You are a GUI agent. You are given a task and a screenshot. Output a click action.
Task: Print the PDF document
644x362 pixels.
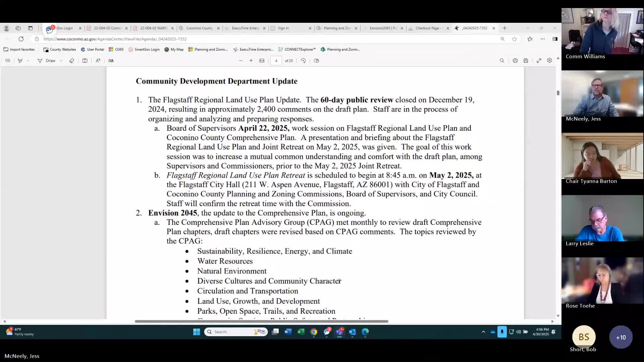point(515,61)
